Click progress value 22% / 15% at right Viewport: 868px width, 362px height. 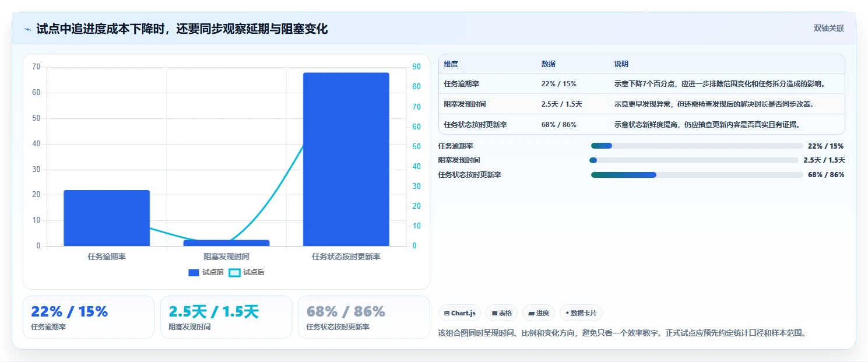pyautogui.click(x=826, y=146)
